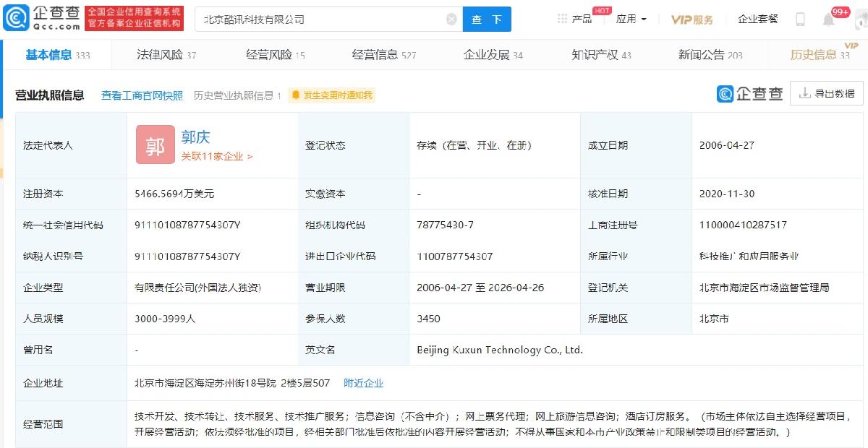
Task: Click the 导出数据 export button
Action: coord(827,93)
